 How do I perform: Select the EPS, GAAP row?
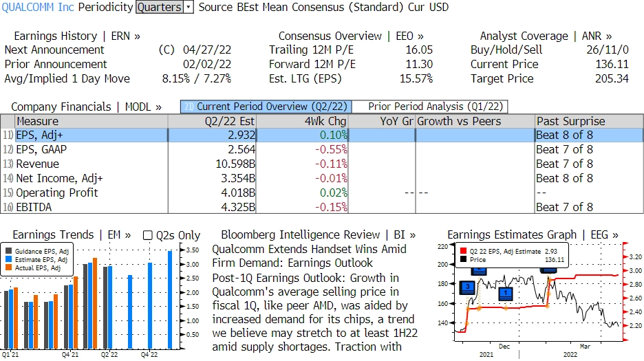click(322, 149)
